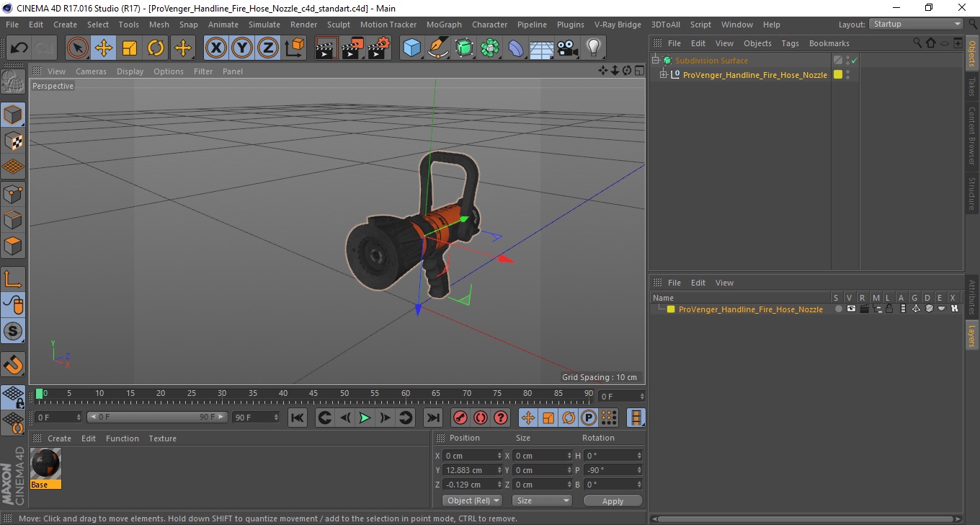Open the Sculpt menu
Viewport: 980px width, 525px height.
pyautogui.click(x=339, y=25)
